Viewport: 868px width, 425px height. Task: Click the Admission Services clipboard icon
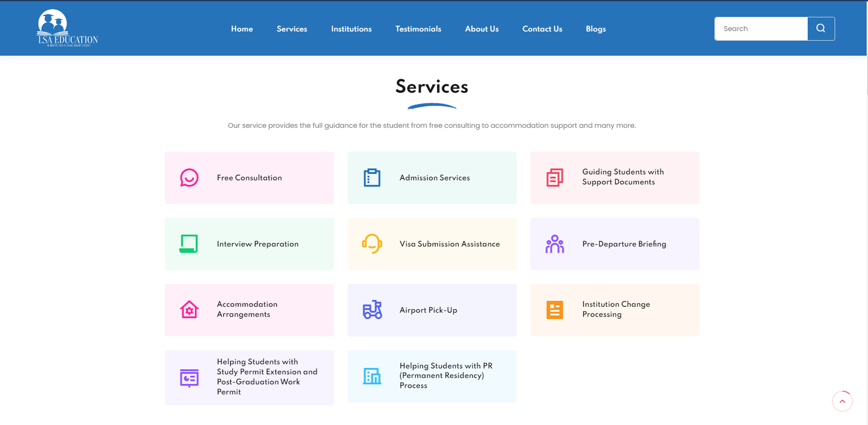click(x=372, y=178)
